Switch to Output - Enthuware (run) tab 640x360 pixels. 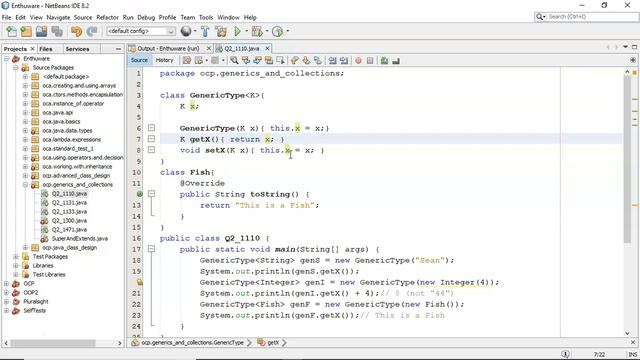click(168, 49)
